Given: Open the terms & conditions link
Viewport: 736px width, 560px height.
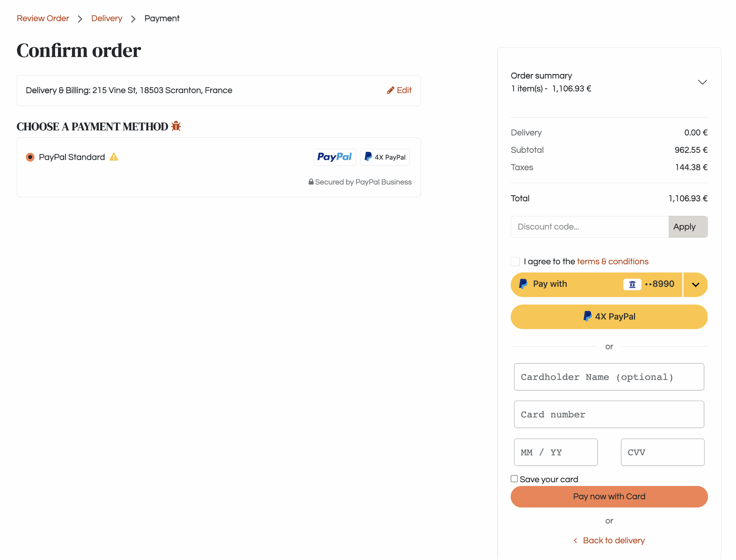Looking at the screenshot, I should 613,262.
